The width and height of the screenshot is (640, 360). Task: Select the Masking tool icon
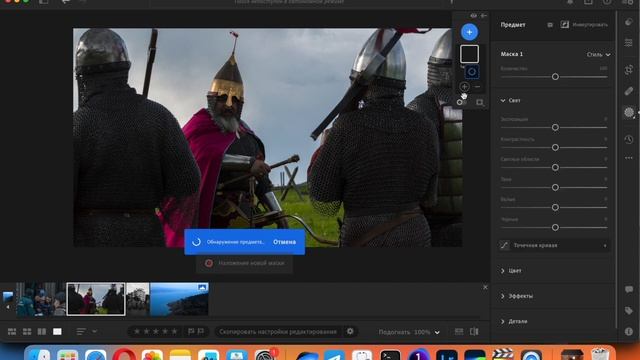click(629, 112)
